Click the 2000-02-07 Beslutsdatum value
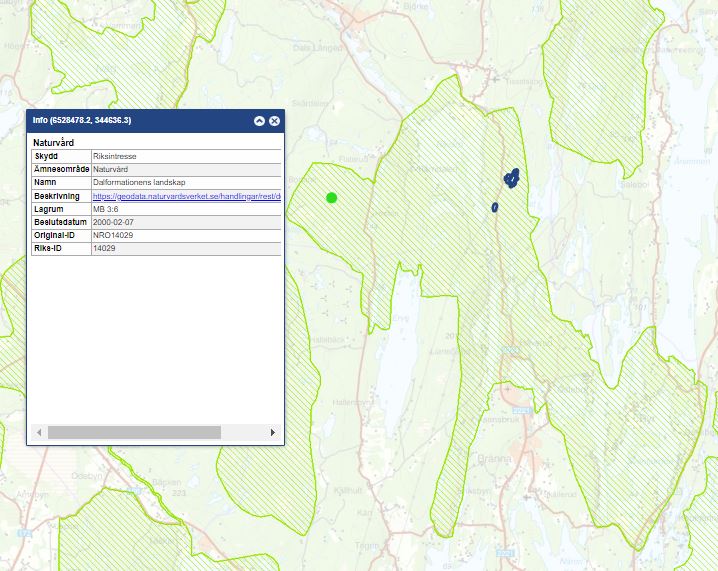Screen dimensions: 718x571 click(113, 223)
